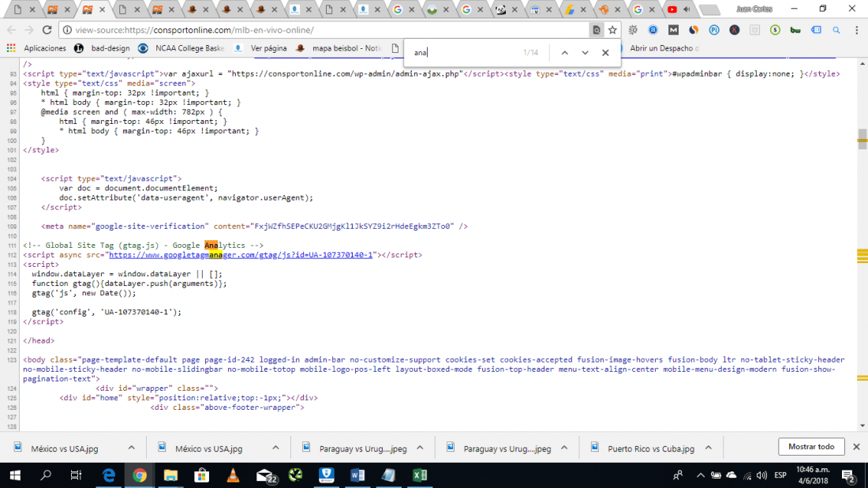Mute audio via YouTube tab speaker icon
The image size is (868, 488).
coord(687,9)
